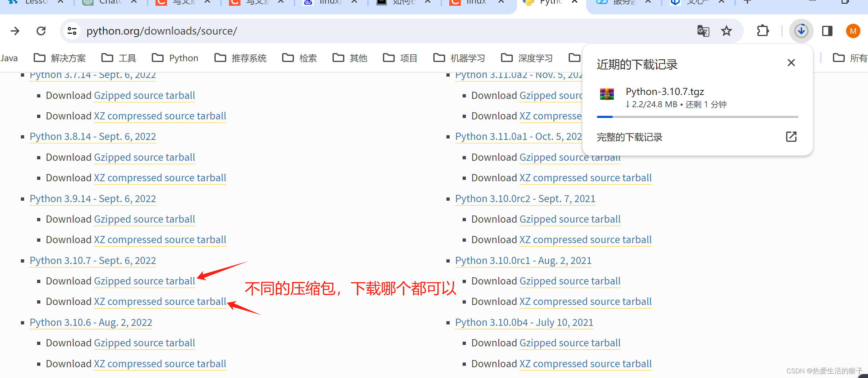This screenshot has height=378, width=868.
Task: Download XZ compressed tarball for Python 3.10.0b4
Action: [x=586, y=364]
